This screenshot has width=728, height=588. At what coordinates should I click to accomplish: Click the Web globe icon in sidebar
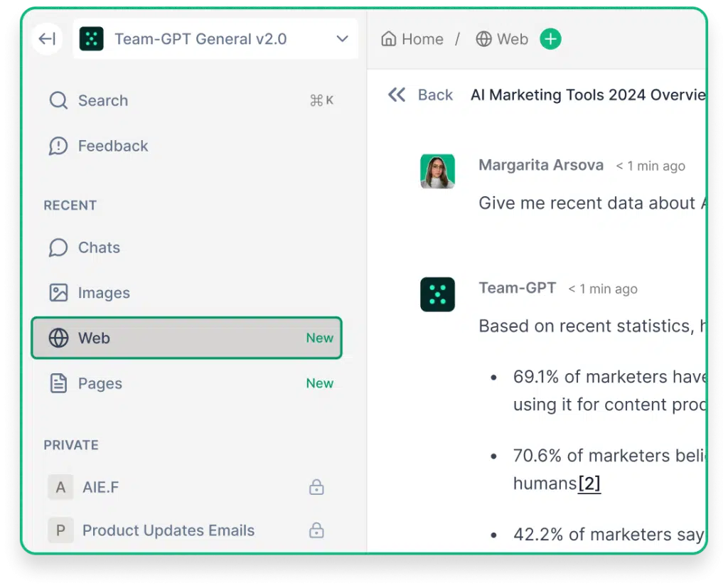(58, 338)
